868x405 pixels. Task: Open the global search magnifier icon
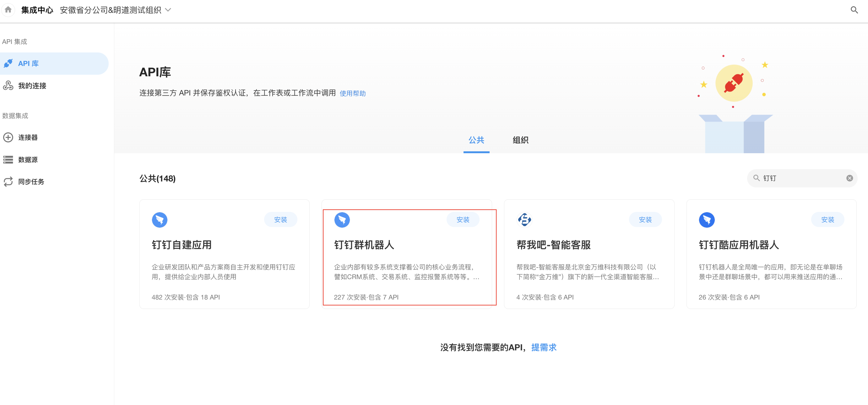(854, 10)
